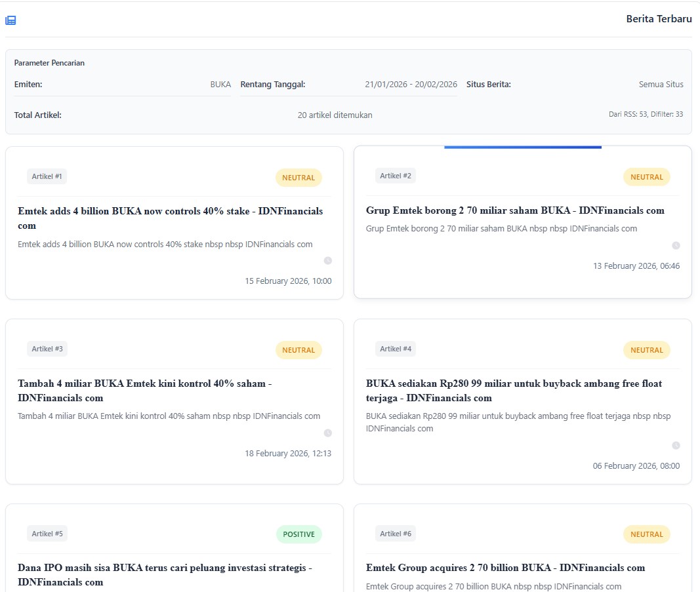This screenshot has width=700, height=592.
Task: Click the newspaper icon in the header
Action: (10, 20)
